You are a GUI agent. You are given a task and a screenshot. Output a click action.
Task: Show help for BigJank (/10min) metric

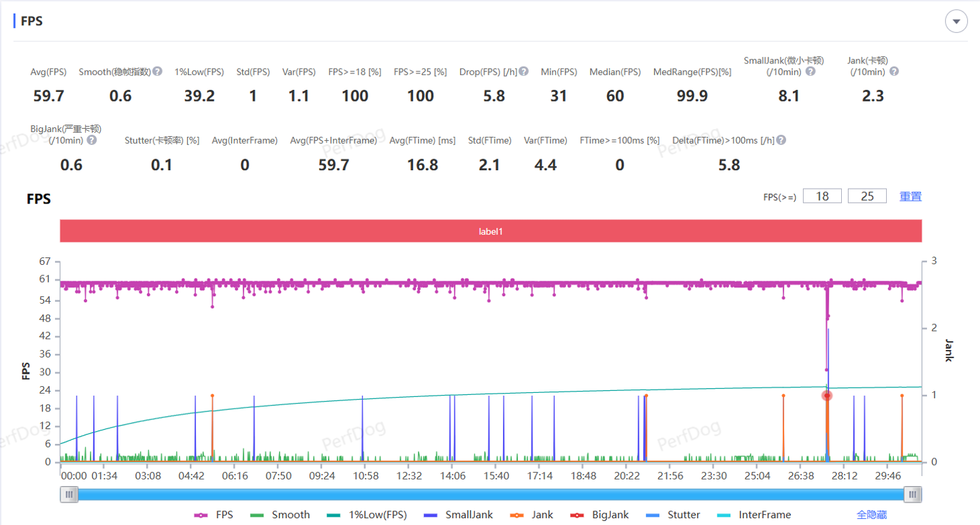[92, 140]
